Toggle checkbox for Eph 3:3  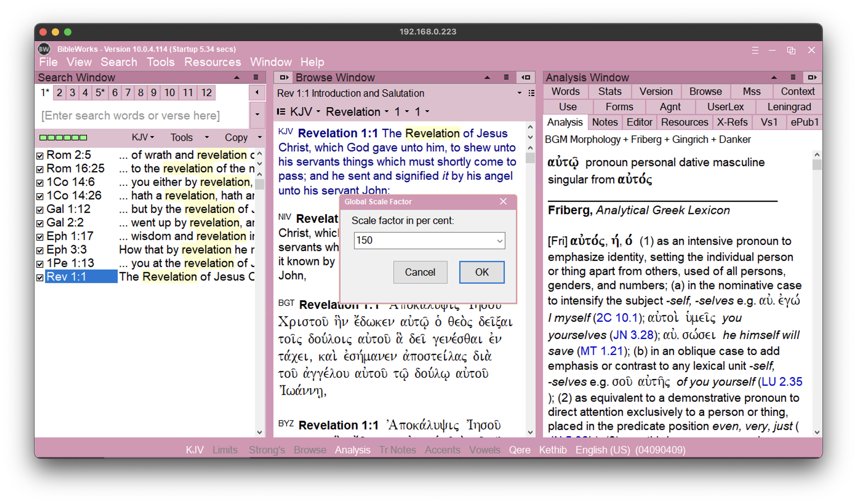point(40,250)
